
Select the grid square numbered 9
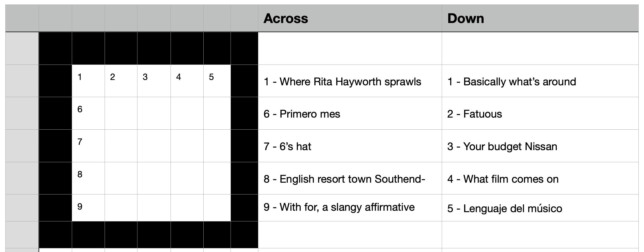pyautogui.click(x=88, y=208)
